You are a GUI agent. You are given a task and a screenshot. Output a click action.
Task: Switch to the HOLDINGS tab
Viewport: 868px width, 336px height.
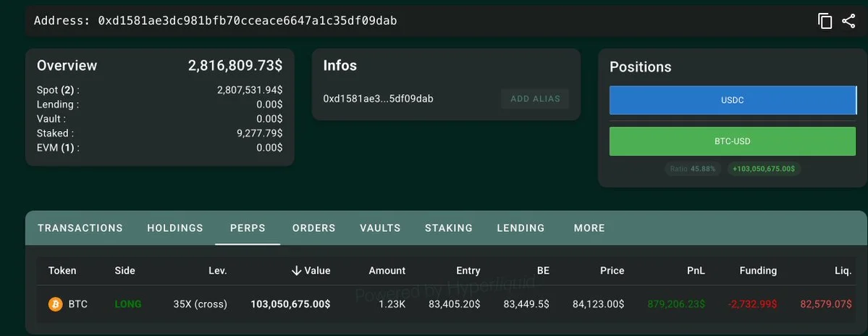175,228
